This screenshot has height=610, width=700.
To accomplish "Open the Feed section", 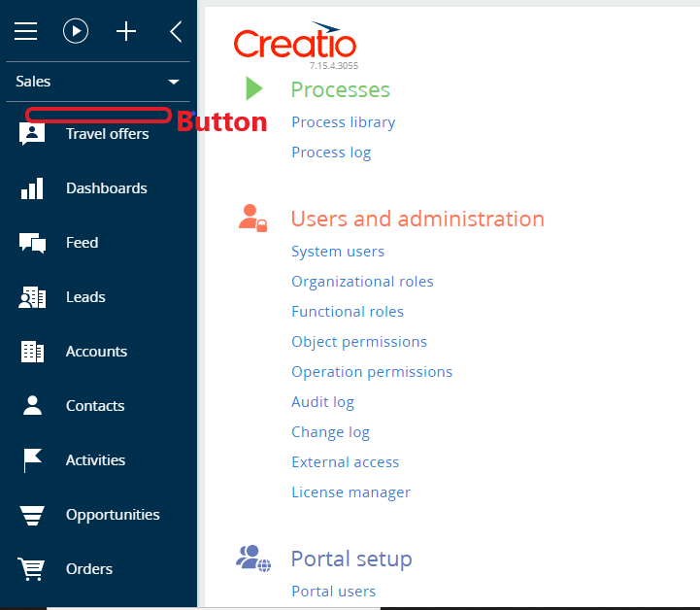I will 82,243.
